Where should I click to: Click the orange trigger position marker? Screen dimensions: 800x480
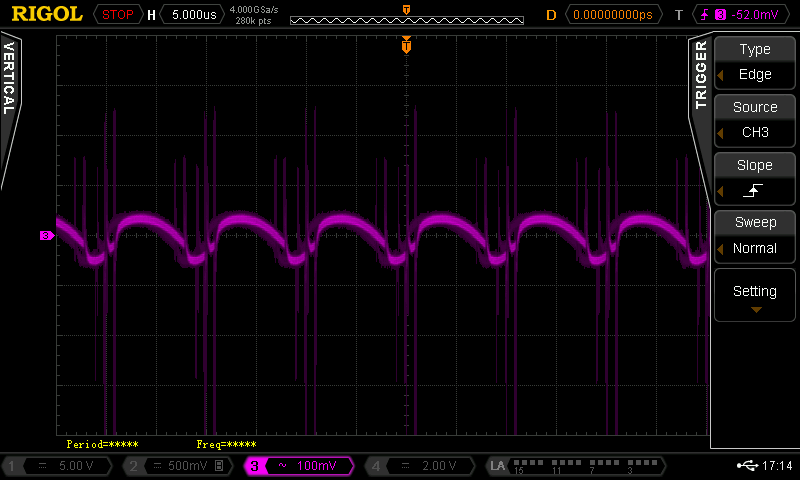click(406, 45)
